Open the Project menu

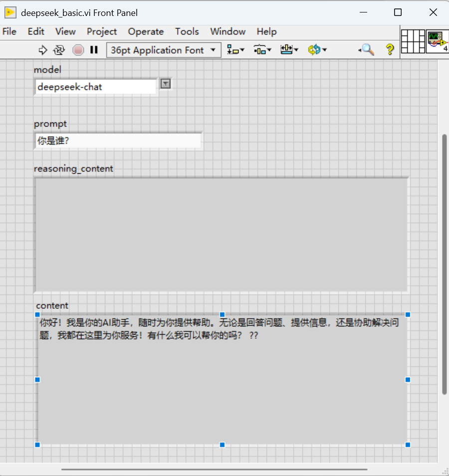(102, 31)
